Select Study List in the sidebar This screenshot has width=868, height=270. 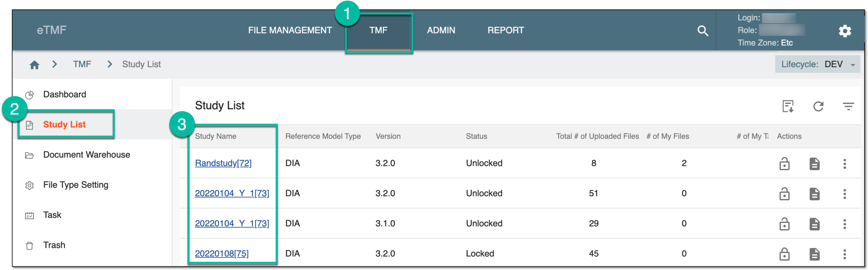65,124
